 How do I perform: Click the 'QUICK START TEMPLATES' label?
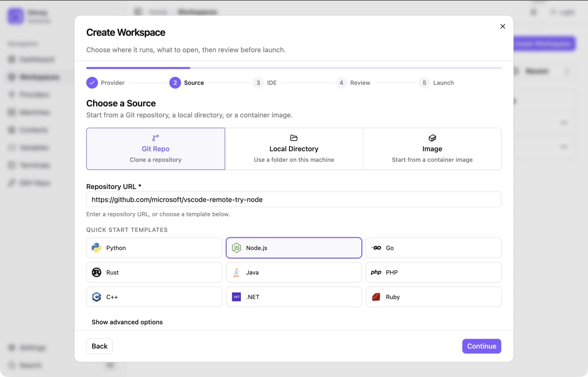point(127,230)
